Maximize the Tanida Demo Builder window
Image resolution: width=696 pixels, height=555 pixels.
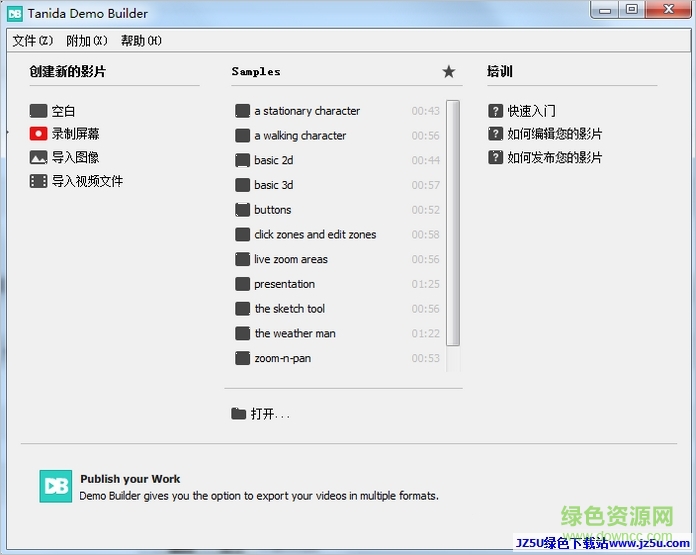pos(632,10)
